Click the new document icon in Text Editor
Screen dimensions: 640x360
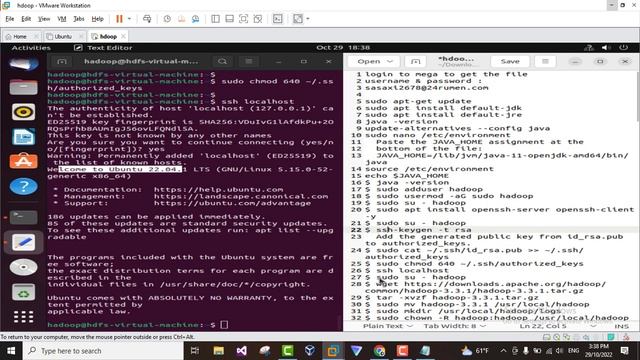pyautogui.click(x=416, y=61)
